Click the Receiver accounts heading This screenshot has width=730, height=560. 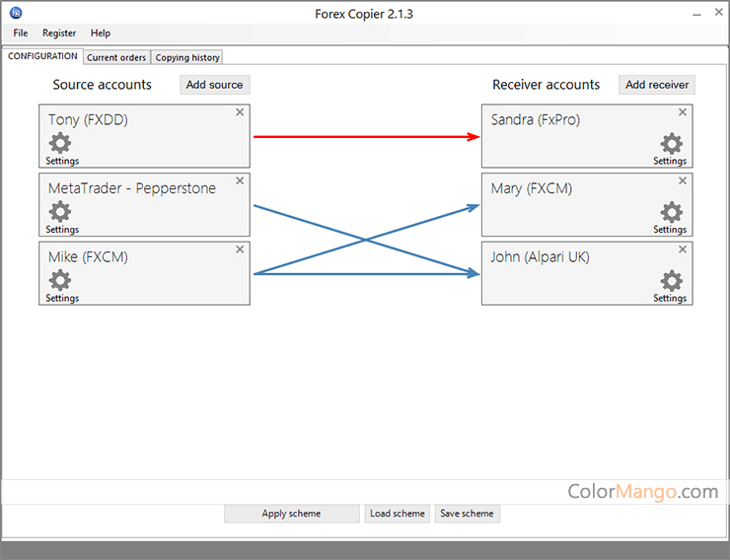547,85
